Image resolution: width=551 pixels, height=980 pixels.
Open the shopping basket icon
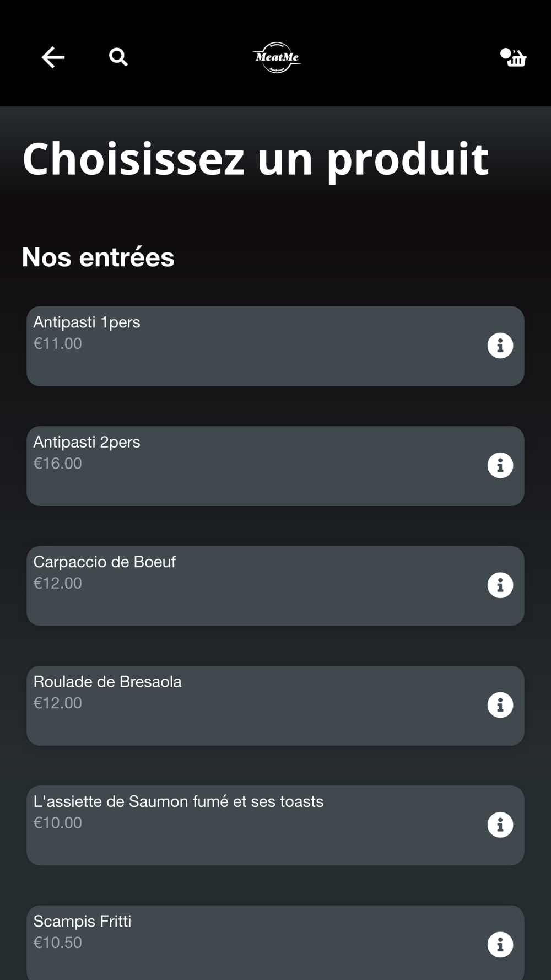[514, 57]
